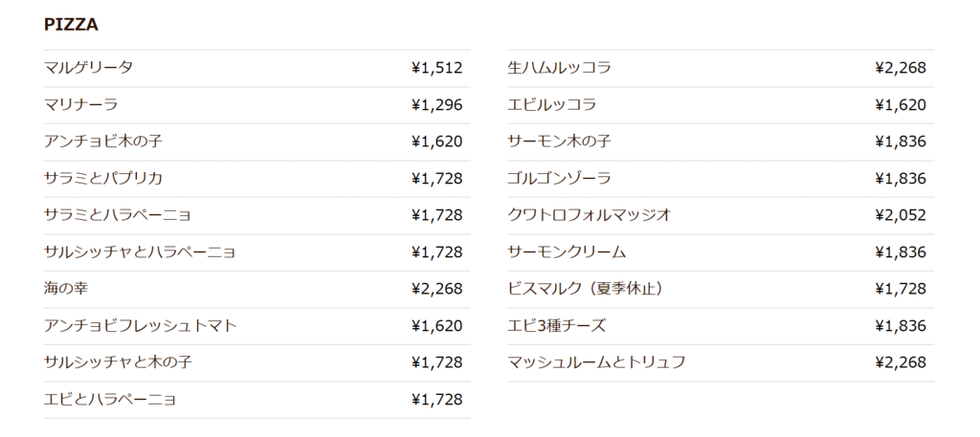The height and width of the screenshot is (437, 980).
Task: Click the マッシュルームとトリュフ item
Action: pyautogui.click(x=596, y=362)
